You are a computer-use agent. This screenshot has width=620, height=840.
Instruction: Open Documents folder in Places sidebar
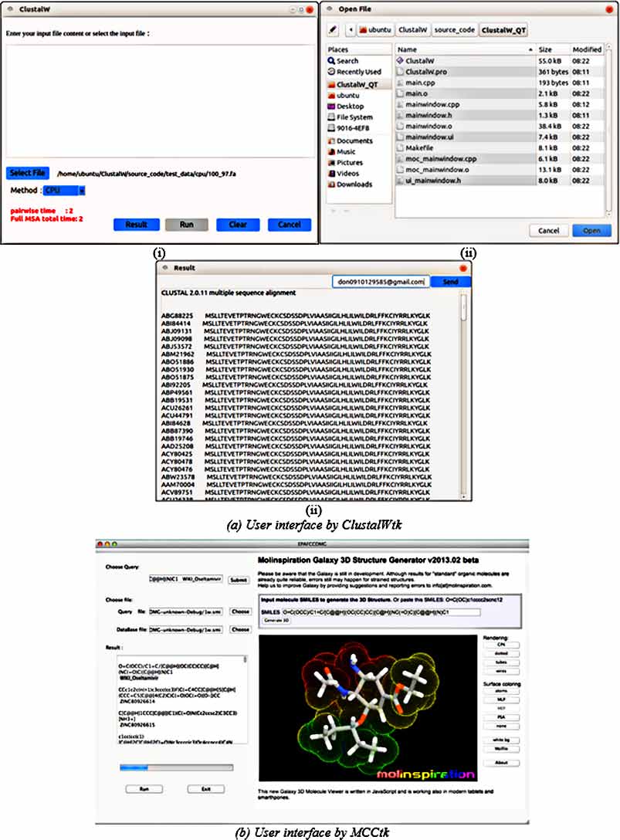(350, 141)
